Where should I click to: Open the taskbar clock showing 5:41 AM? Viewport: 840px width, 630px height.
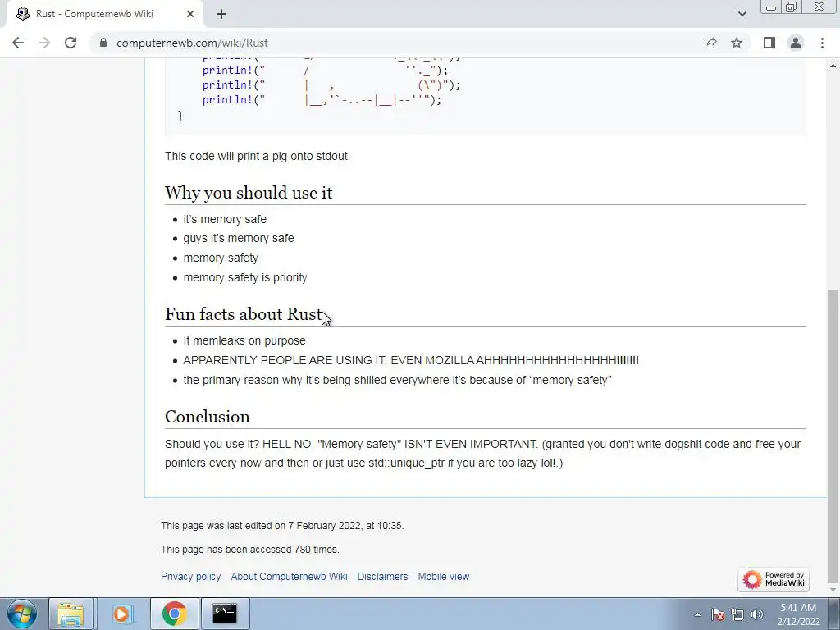click(798, 614)
